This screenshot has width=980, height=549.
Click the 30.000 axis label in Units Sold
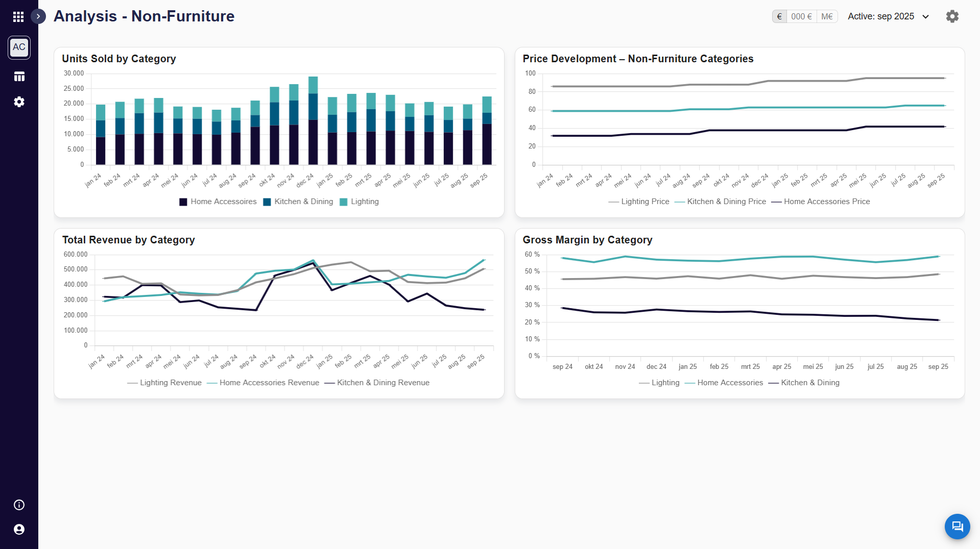coord(74,73)
